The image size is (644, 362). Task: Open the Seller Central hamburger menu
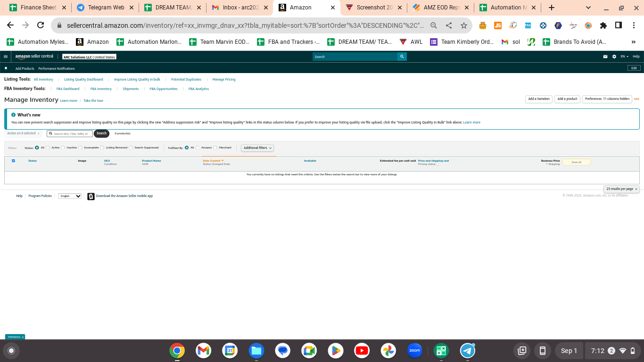coord(6,57)
